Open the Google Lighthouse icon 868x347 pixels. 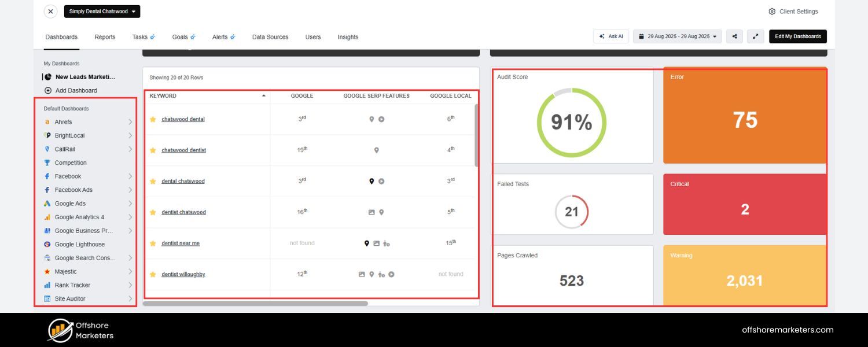[47, 244]
